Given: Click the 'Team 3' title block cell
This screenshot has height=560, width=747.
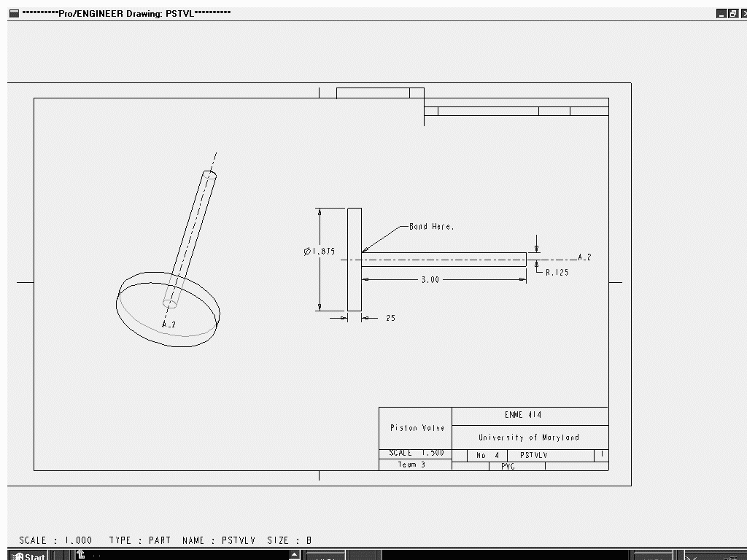Looking at the screenshot, I should (x=412, y=464).
